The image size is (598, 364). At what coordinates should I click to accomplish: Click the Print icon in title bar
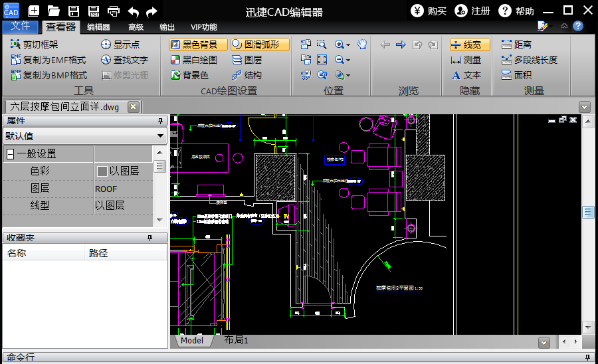[x=114, y=11]
